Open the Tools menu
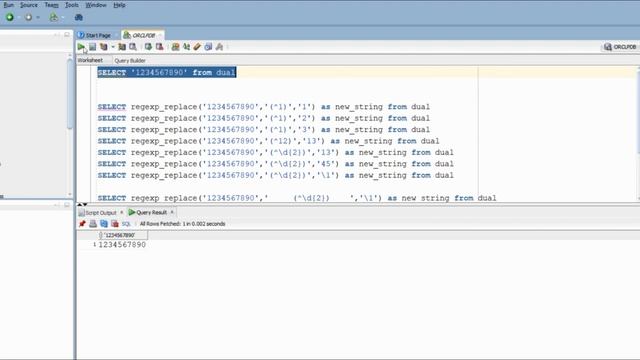This screenshot has width=640, height=360. (x=72, y=5)
